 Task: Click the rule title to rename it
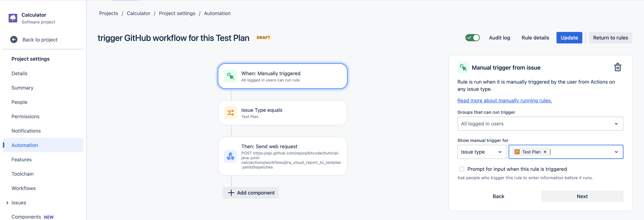(173, 38)
